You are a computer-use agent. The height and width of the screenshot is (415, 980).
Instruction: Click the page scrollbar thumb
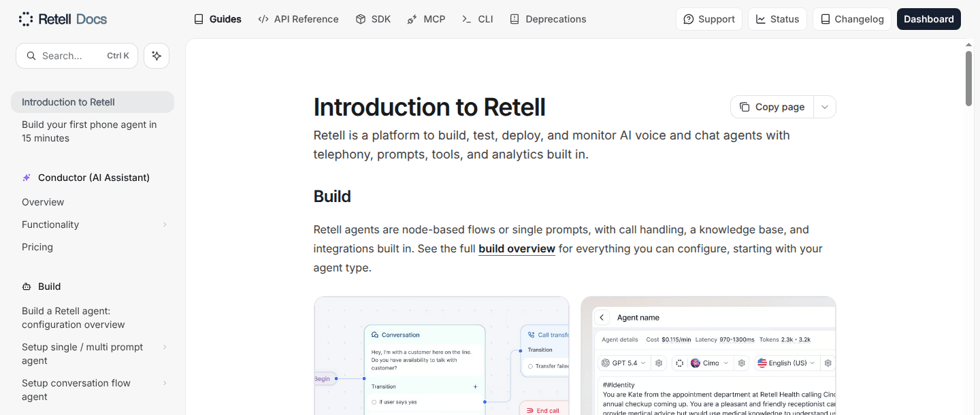[x=969, y=78]
